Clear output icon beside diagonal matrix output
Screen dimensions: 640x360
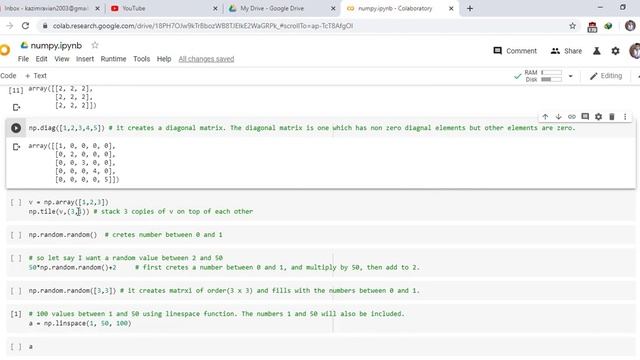tap(16, 147)
